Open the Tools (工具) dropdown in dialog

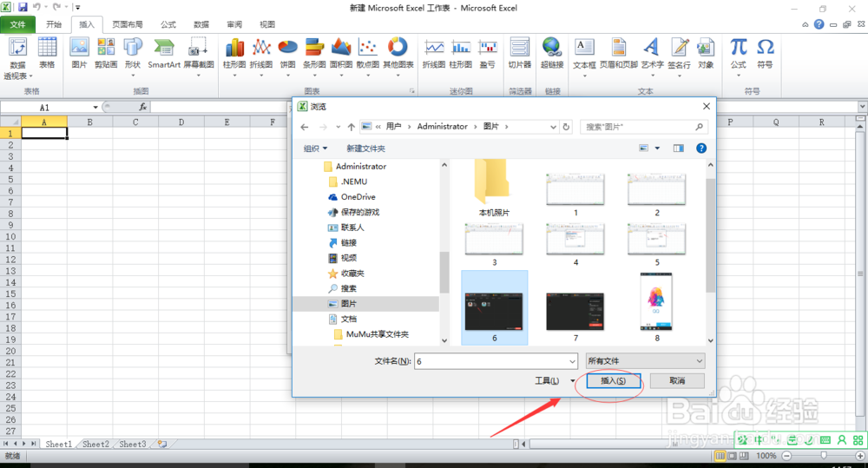(x=554, y=380)
